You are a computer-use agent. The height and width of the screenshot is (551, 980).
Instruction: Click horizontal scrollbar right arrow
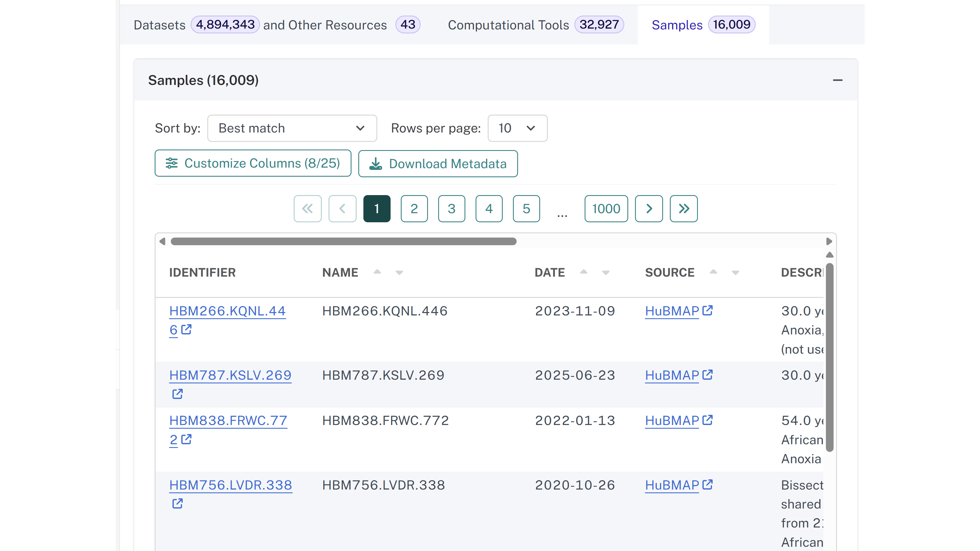point(829,242)
